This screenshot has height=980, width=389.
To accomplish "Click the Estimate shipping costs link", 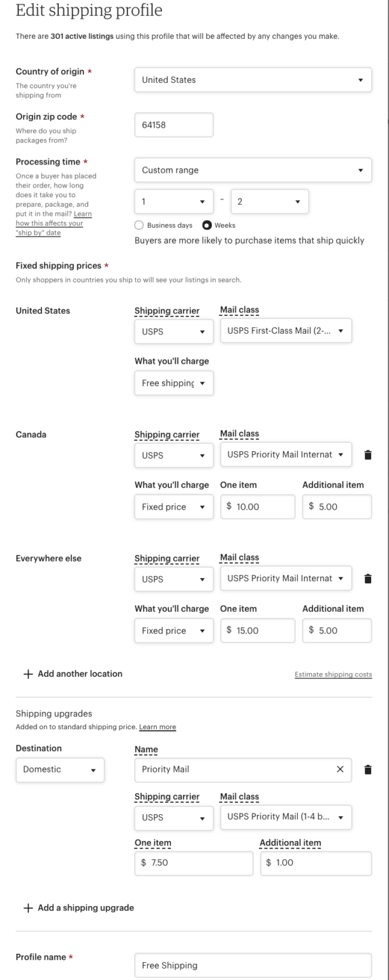I will (333, 674).
